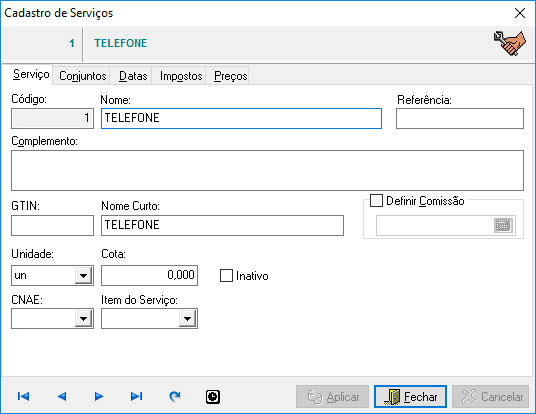Click the Fechar button

[x=410, y=397]
